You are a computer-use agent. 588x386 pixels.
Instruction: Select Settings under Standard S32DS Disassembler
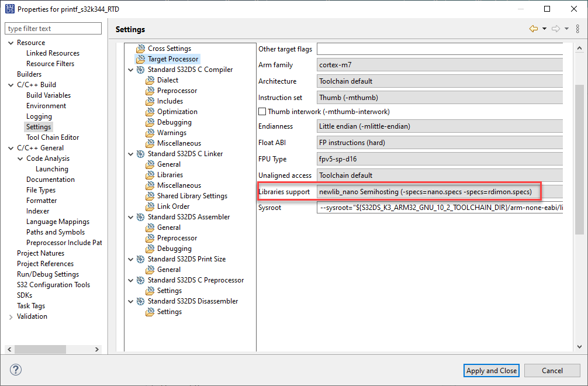(x=169, y=312)
